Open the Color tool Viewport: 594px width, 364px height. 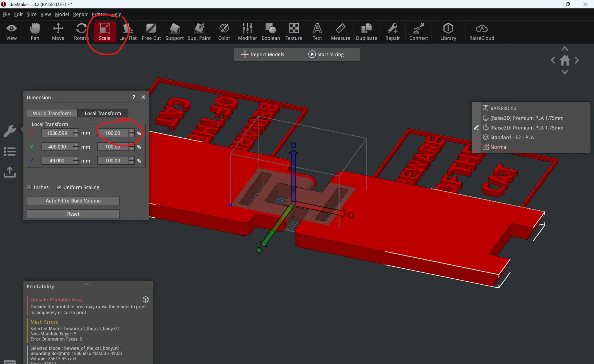pos(224,32)
